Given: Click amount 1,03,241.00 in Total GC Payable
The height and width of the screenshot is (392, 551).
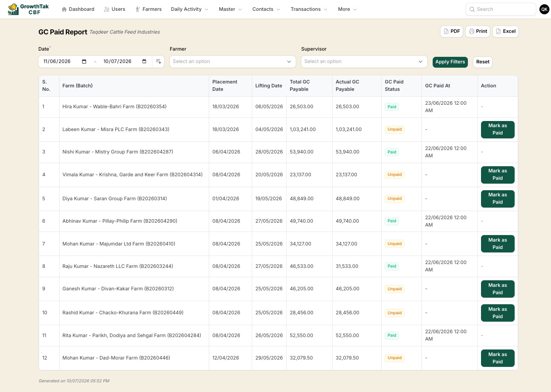Looking at the screenshot, I should 303,130.
